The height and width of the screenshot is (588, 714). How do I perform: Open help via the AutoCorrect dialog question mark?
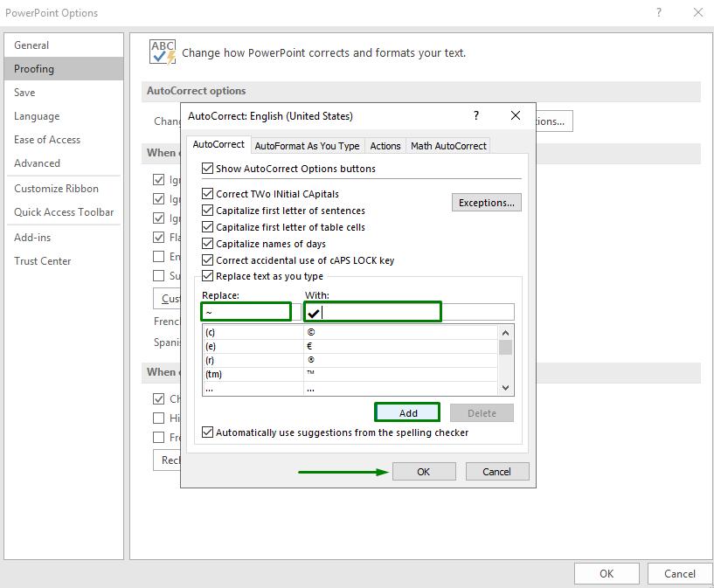(x=476, y=115)
